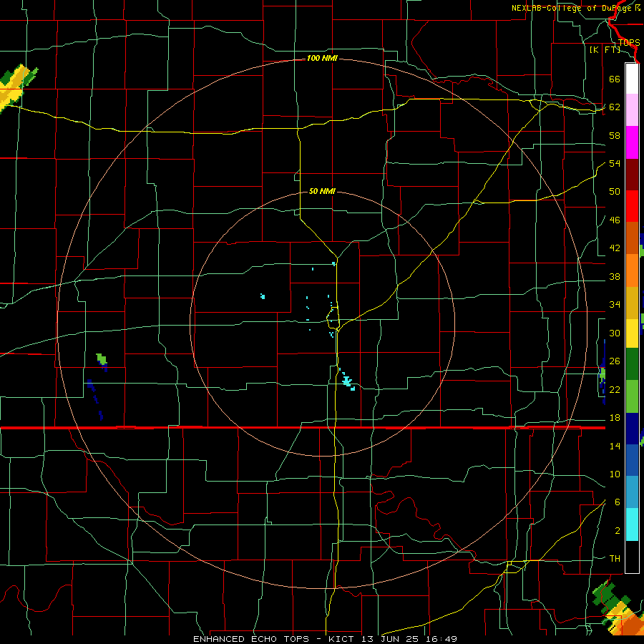Click the medium blue legend swatch

632,460
